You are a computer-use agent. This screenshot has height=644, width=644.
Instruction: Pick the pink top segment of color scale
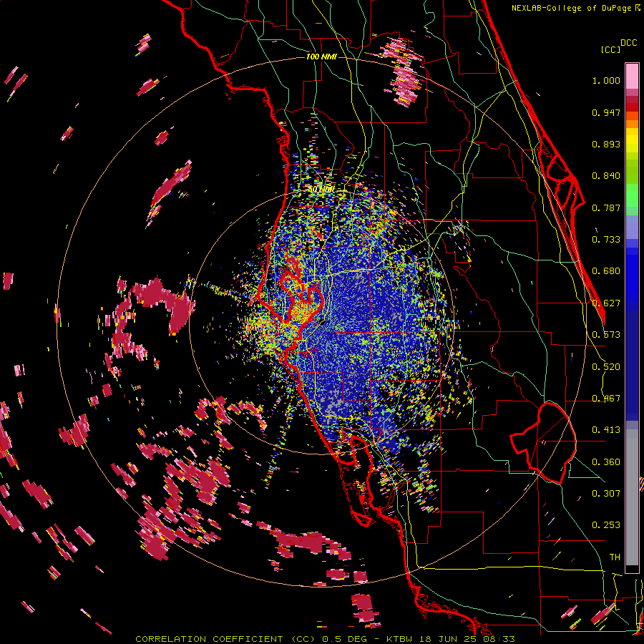(x=632, y=76)
